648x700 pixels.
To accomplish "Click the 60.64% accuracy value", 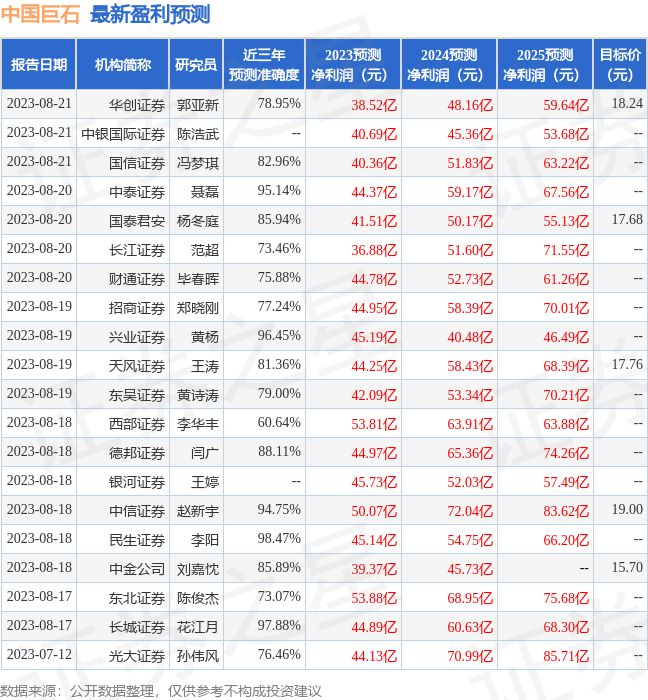I will point(279,422).
